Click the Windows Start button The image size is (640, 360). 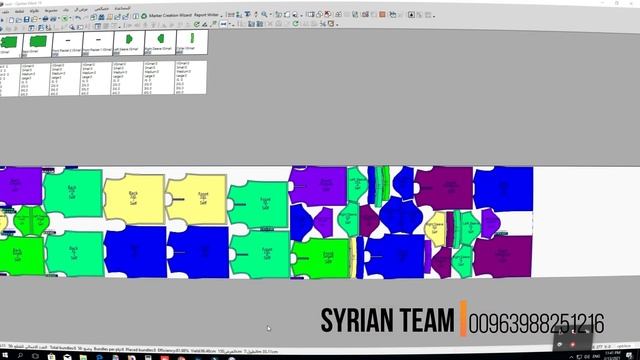(5, 356)
